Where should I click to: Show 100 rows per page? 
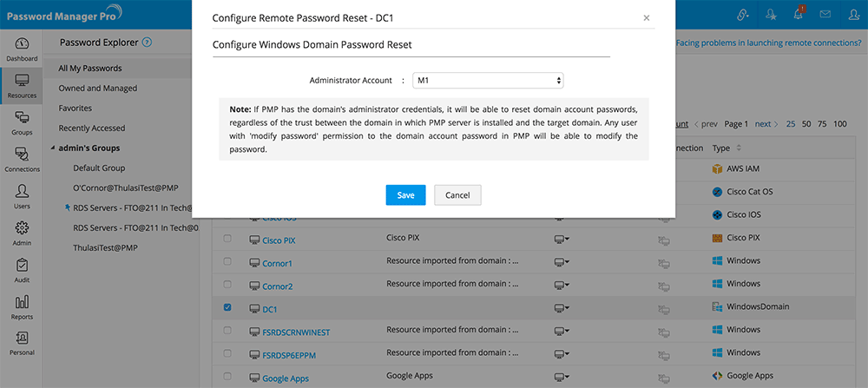(840, 124)
